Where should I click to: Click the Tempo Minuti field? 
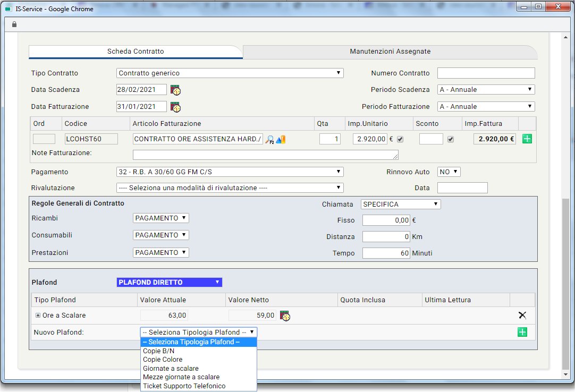point(386,253)
